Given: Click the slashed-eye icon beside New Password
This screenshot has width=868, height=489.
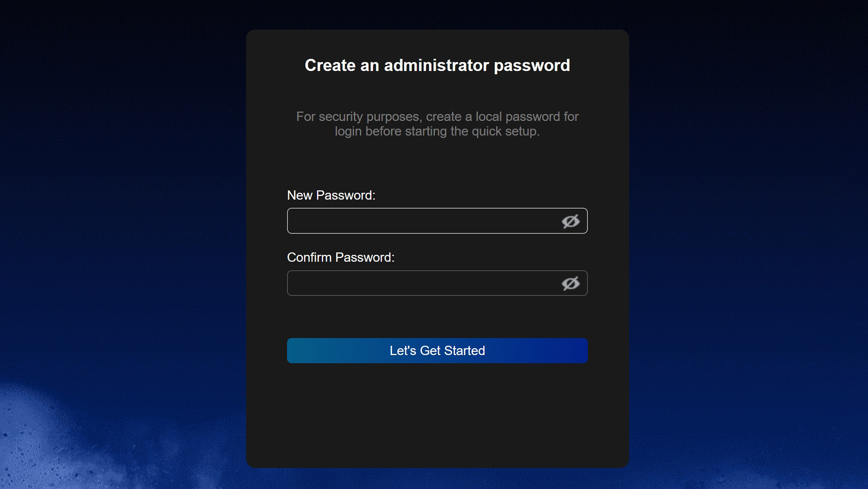Looking at the screenshot, I should [570, 221].
